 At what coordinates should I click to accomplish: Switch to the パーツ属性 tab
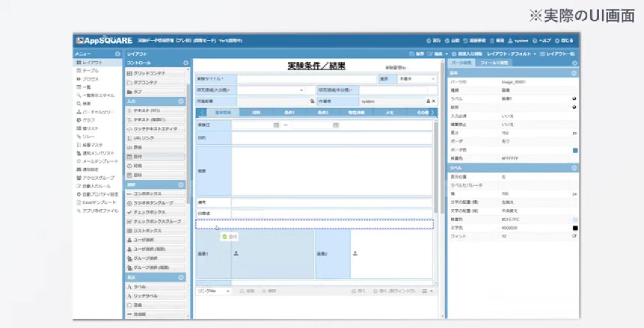[461, 63]
